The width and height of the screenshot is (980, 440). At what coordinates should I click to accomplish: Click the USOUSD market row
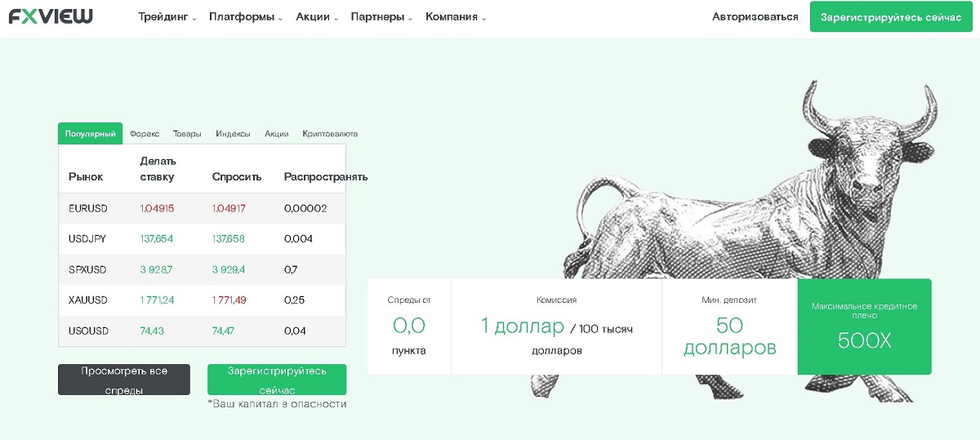coord(202,331)
